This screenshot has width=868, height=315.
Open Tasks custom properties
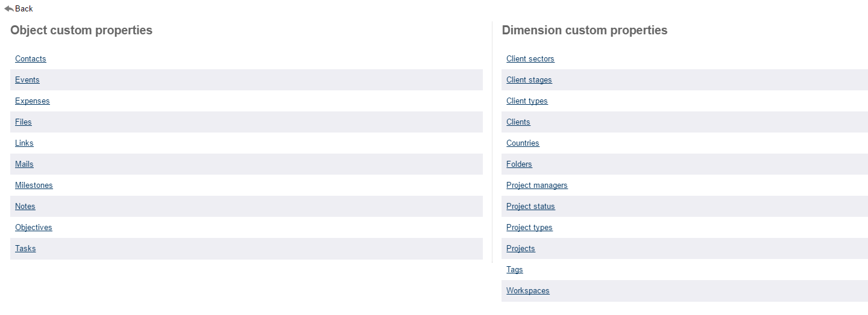[x=25, y=249]
